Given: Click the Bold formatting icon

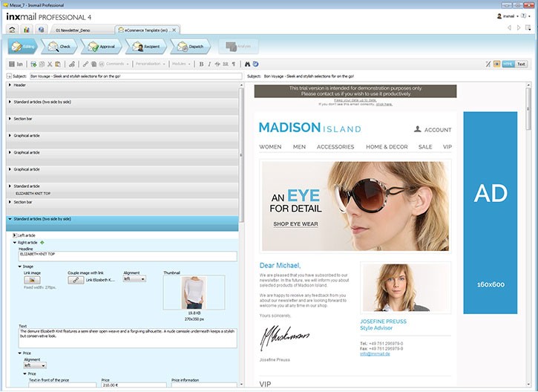Looking at the screenshot, I should point(201,64).
